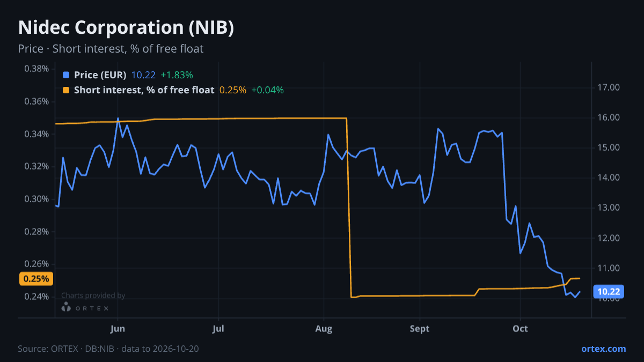
Task: Click the 0.28% left axis label
Action: [37, 232]
